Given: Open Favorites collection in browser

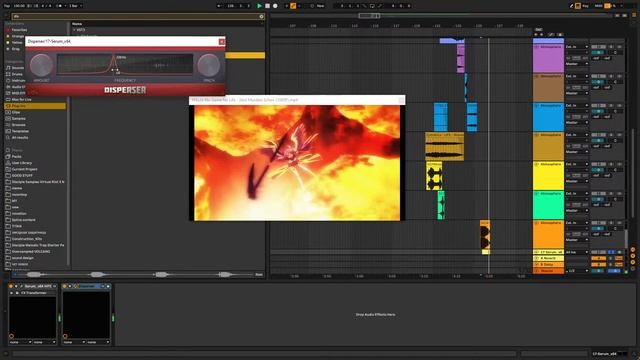Looking at the screenshot, I should click(19, 30).
